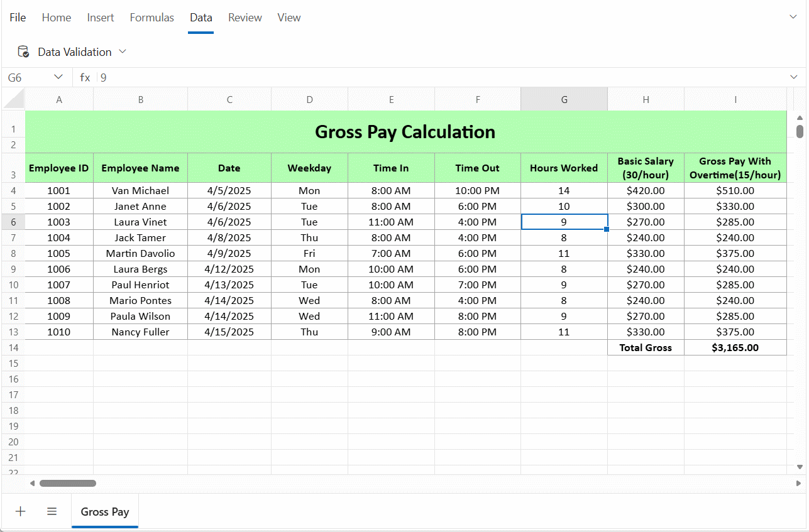Open the Name Box dropdown arrow
Image resolution: width=809 pixels, height=532 pixels.
58,77
